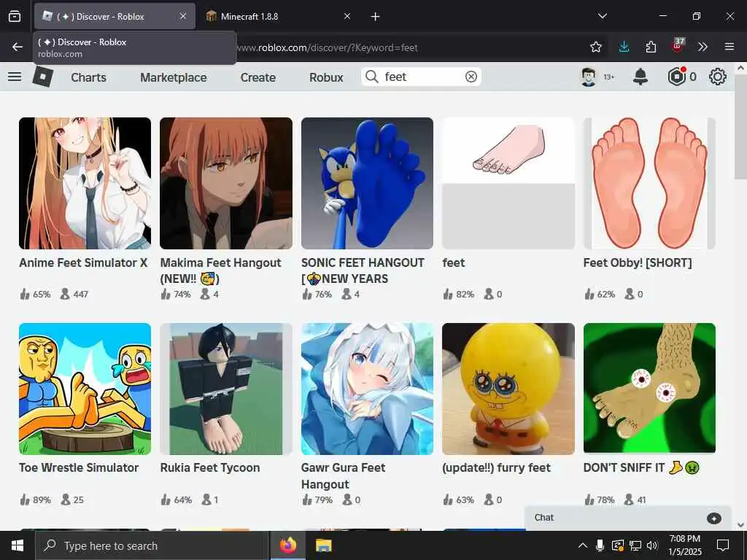Open the Robux page
The image size is (747, 560).
pyautogui.click(x=326, y=77)
